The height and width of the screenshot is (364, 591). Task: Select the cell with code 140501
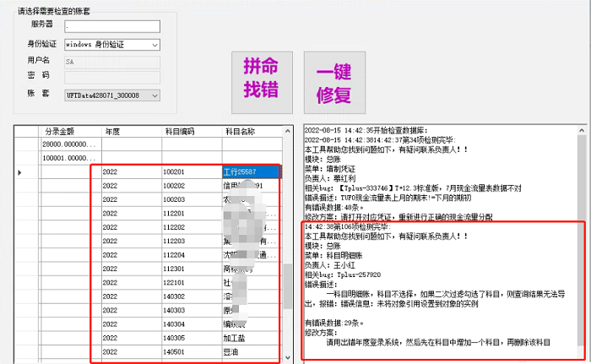point(192,352)
